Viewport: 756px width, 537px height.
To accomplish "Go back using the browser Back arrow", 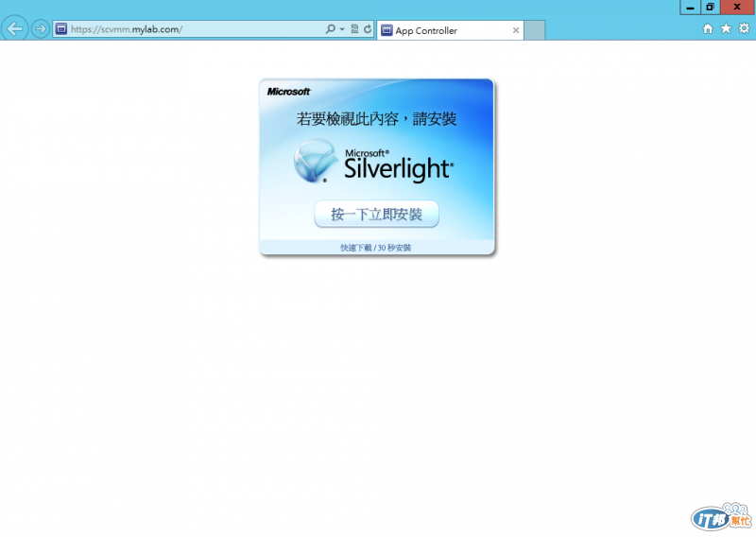I will point(14,29).
